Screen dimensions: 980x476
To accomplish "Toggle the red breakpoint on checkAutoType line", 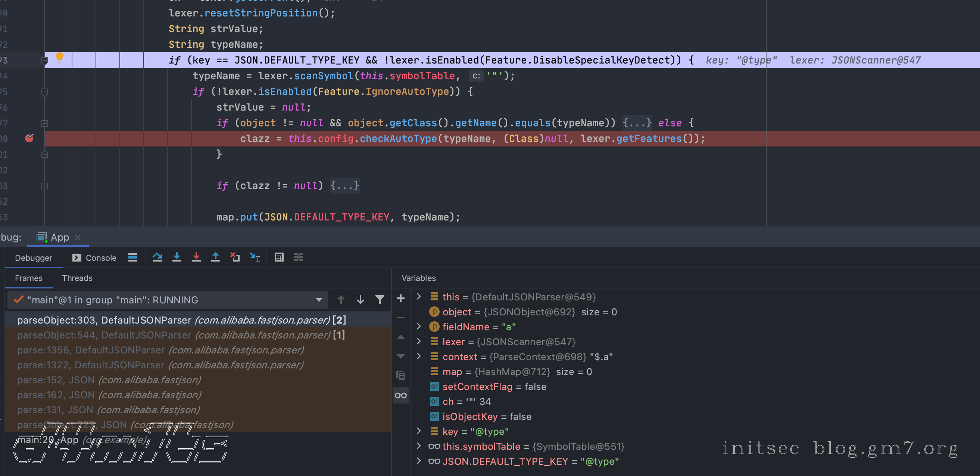I will 29,138.
